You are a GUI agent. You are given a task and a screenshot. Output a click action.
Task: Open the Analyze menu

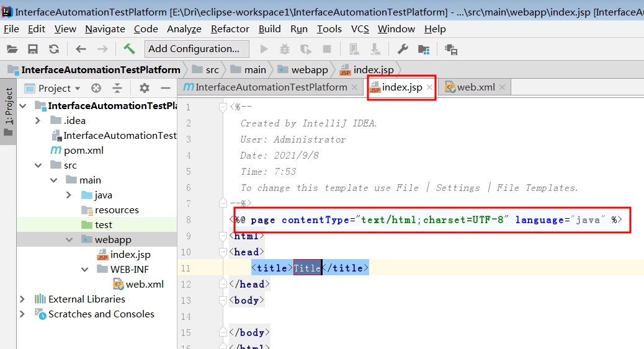tap(184, 29)
